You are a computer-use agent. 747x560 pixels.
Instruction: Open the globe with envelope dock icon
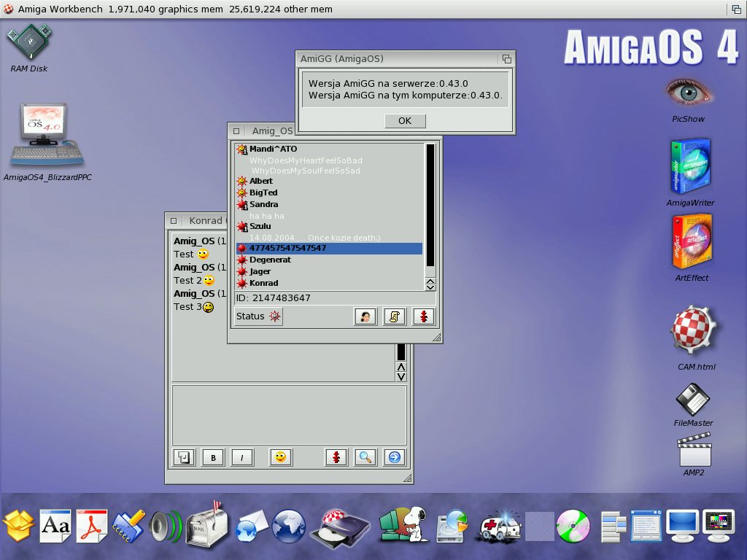251,526
